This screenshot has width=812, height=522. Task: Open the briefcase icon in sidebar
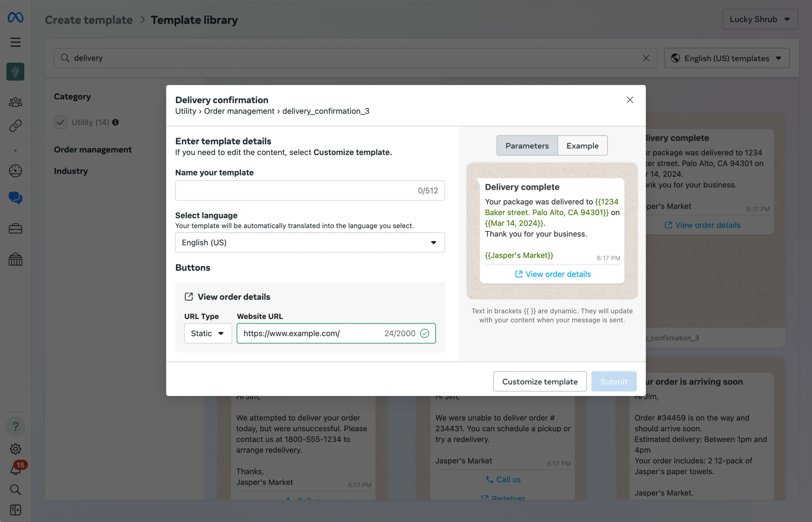15,229
